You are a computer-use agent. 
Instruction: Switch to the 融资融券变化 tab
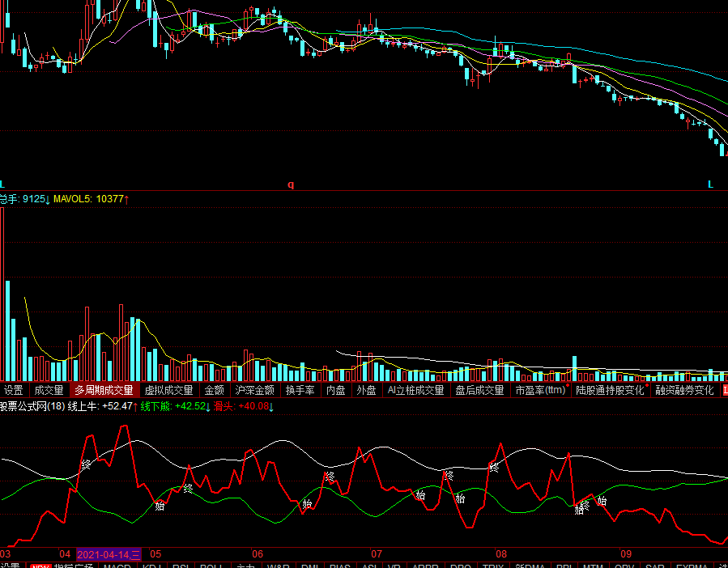684,390
